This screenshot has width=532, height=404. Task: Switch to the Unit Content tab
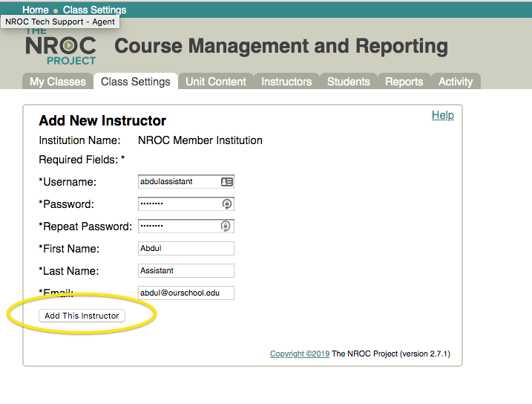tap(216, 82)
